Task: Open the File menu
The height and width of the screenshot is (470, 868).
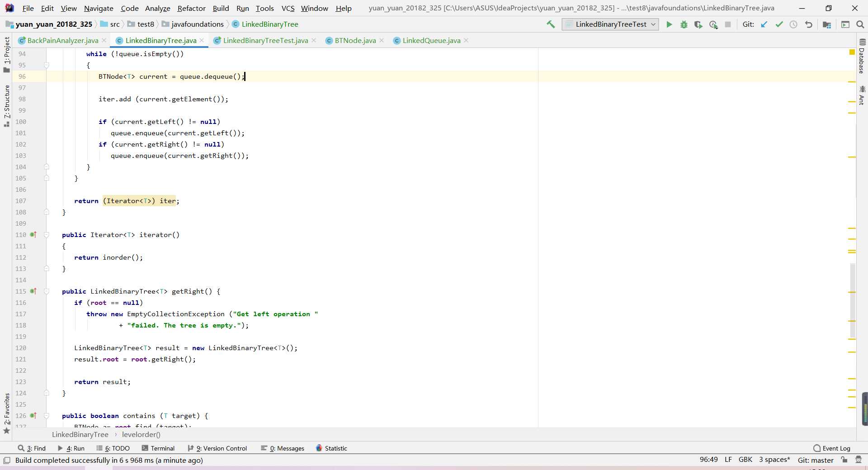Action: (x=28, y=8)
